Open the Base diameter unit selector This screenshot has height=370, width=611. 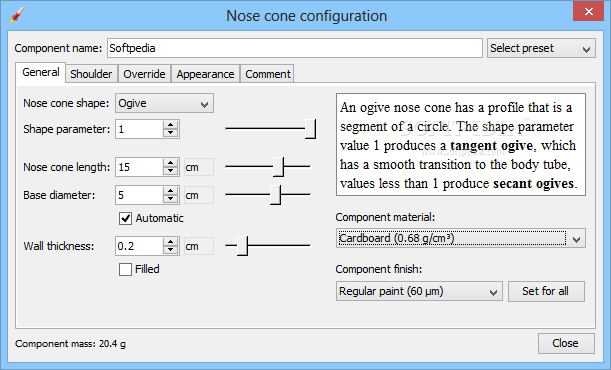pyautogui.click(x=199, y=195)
